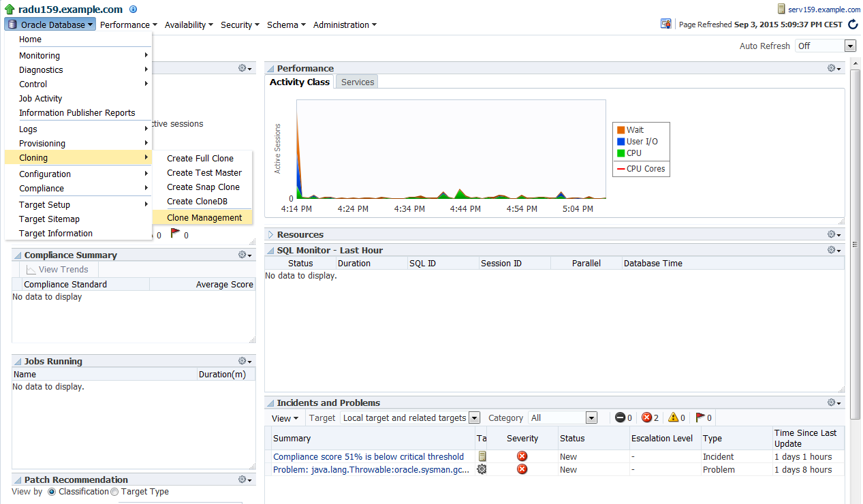Click the gear icon in Compliance Summary panel
The height and width of the screenshot is (504, 863).
[x=245, y=255]
